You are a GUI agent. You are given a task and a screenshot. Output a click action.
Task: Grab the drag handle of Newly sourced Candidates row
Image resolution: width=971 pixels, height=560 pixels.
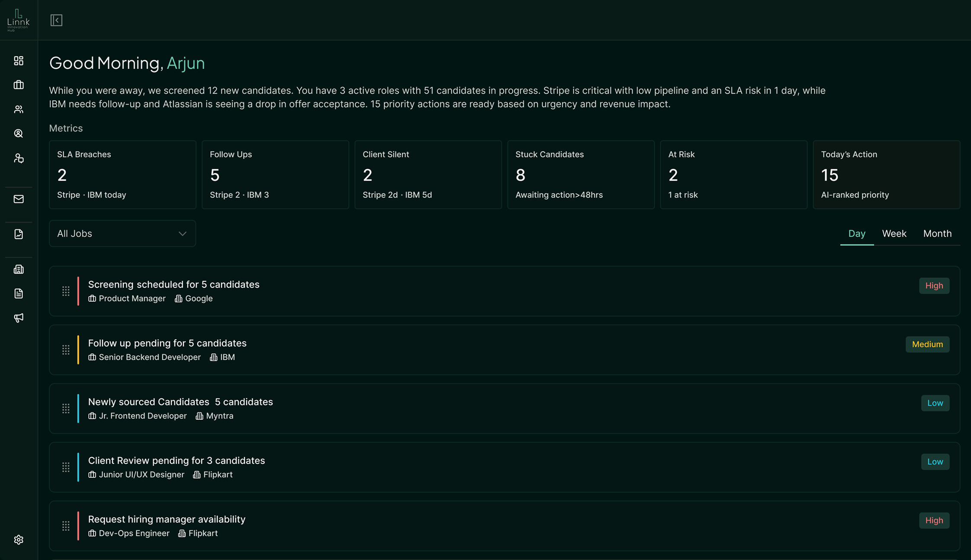[x=66, y=408]
